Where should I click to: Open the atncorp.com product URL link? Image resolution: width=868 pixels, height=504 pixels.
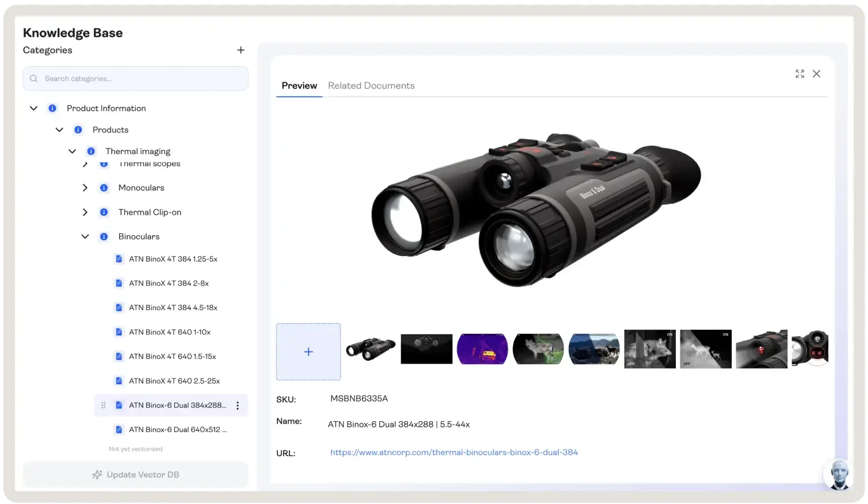(454, 452)
